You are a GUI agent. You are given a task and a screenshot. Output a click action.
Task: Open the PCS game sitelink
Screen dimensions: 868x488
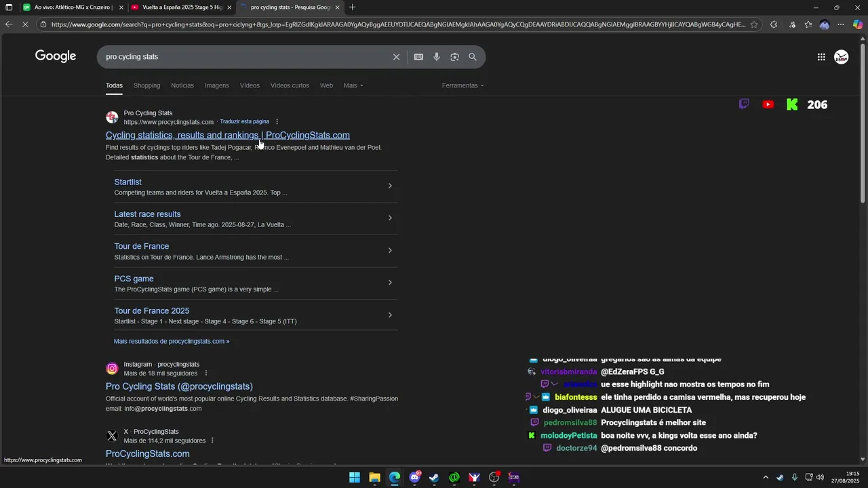click(134, 279)
